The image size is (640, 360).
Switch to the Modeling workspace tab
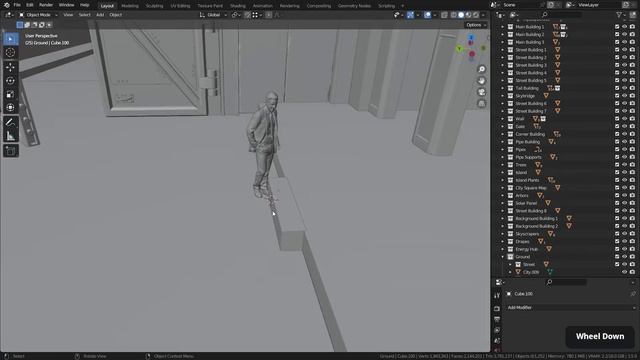click(x=130, y=6)
